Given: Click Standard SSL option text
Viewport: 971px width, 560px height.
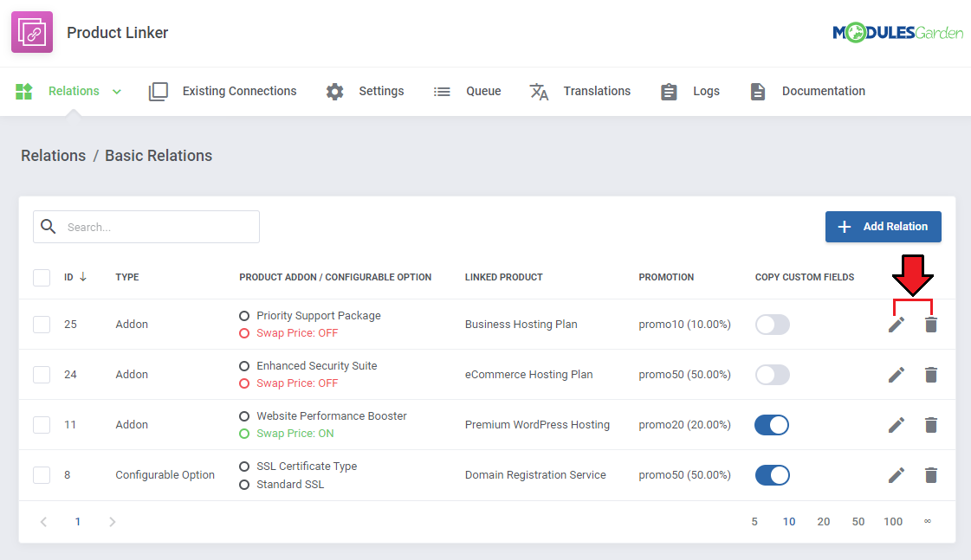Looking at the screenshot, I should tap(290, 485).
